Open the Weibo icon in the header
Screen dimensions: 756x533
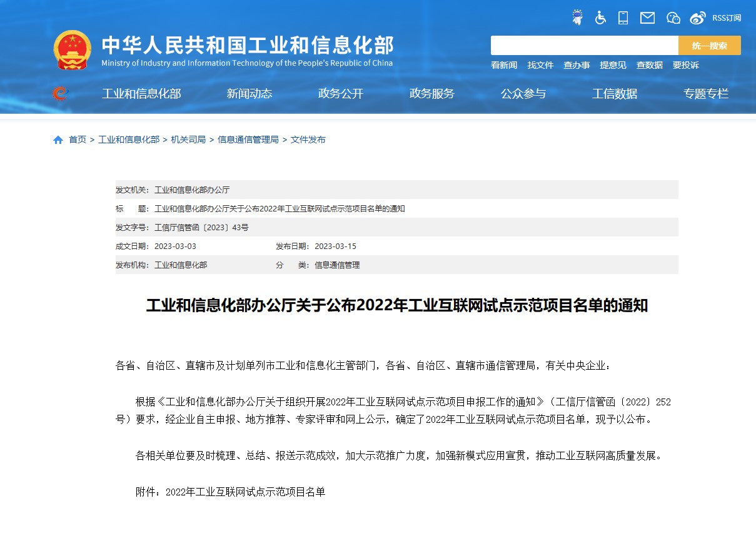coord(698,18)
